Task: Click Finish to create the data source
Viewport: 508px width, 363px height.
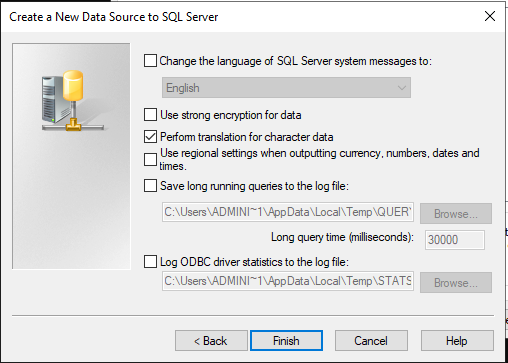Action: (x=286, y=341)
